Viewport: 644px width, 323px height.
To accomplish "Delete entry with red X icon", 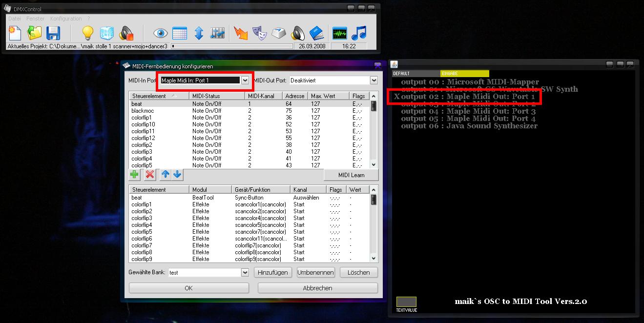I will (x=150, y=175).
